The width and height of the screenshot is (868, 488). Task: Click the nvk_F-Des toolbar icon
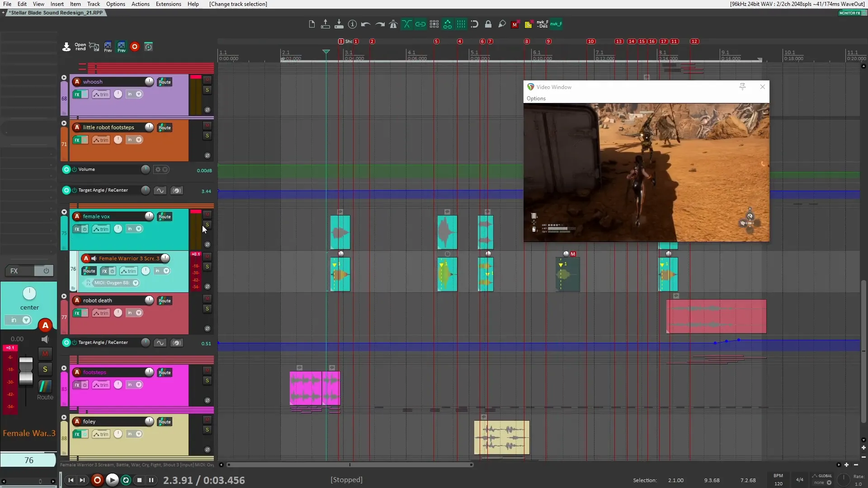(x=542, y=24)
